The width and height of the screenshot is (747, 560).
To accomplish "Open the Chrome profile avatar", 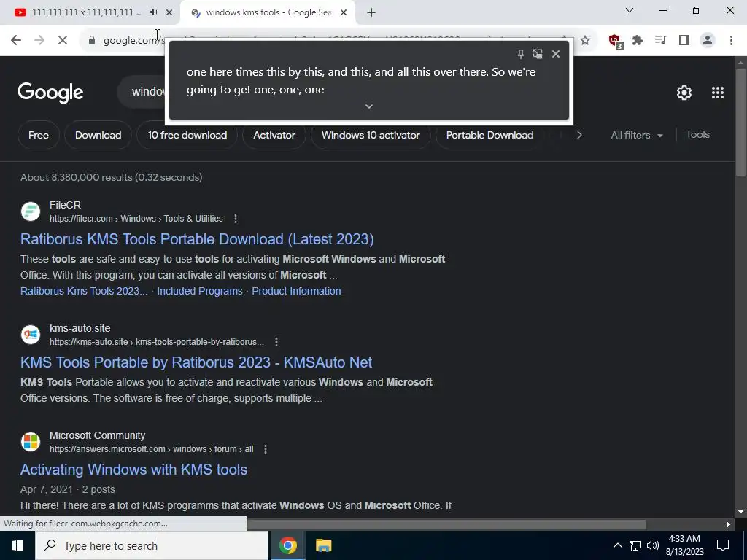I will [708, 41].
